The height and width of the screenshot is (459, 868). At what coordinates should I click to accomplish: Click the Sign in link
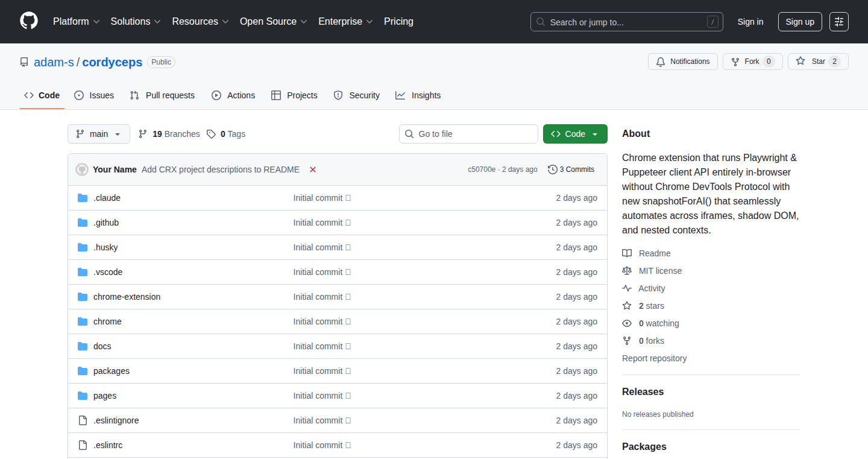pyautogui.click(x=750, y=22)
